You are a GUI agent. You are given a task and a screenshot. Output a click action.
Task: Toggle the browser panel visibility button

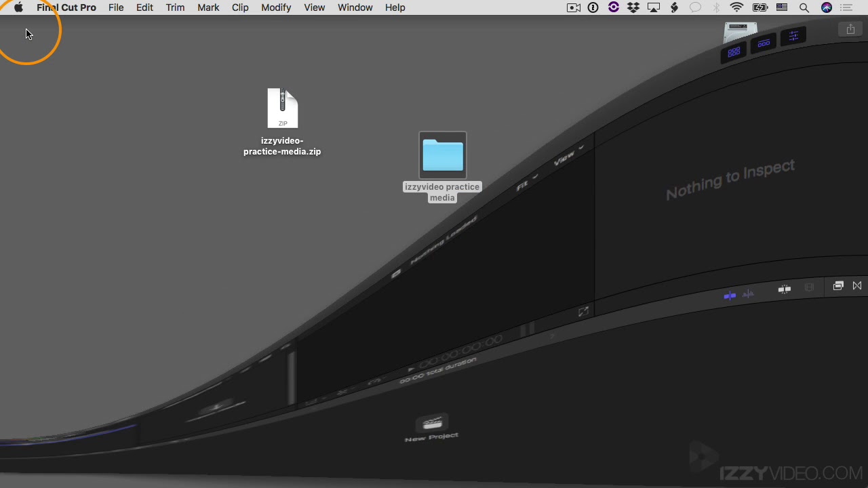click(734, 52)
